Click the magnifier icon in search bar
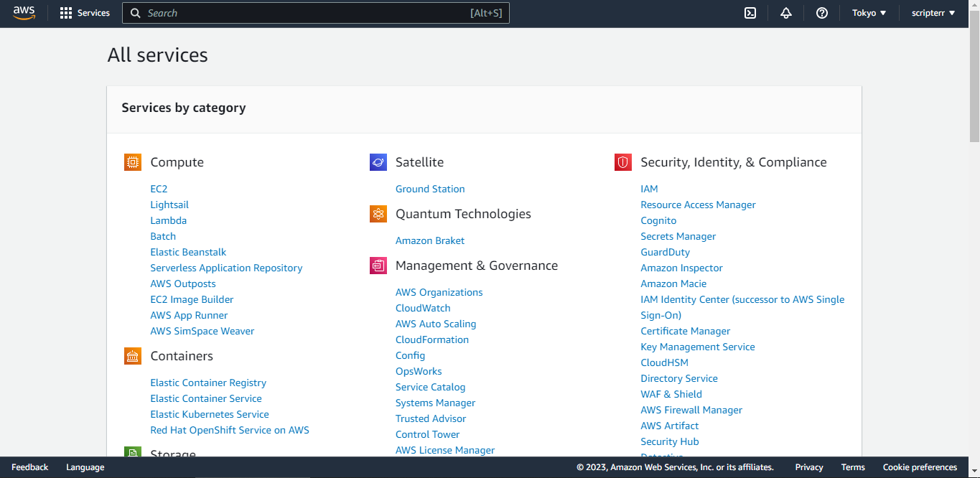This screenshot has width=980, height=478. [135, 13]
